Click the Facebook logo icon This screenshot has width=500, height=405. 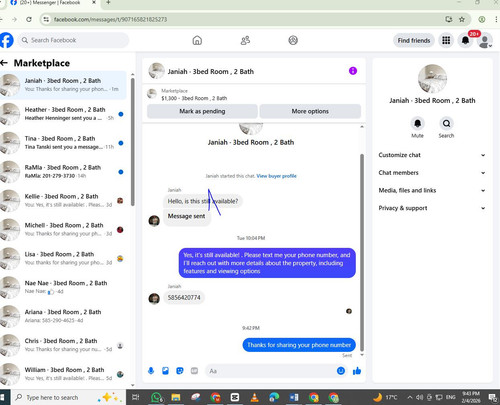(x=6, y=40)
